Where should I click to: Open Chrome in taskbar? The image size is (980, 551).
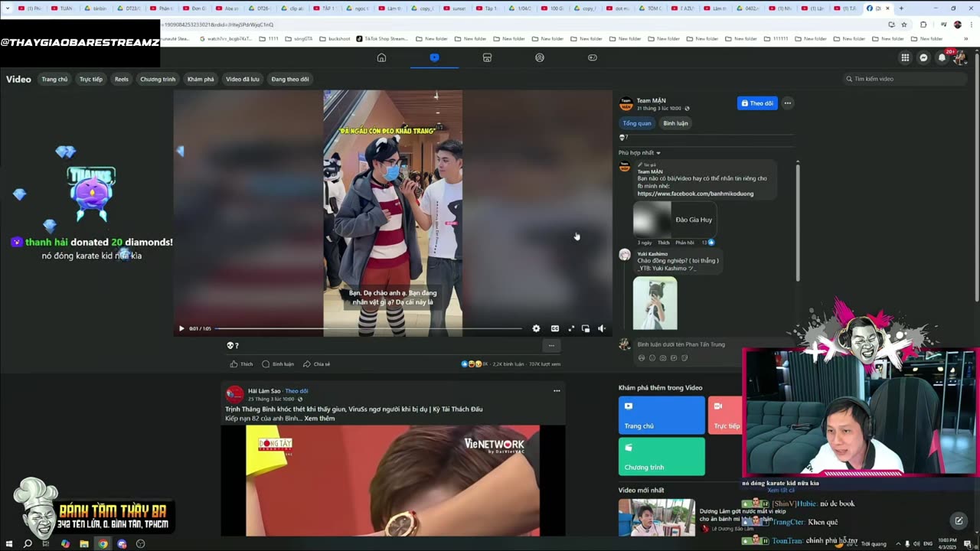(x=103, y=544)
